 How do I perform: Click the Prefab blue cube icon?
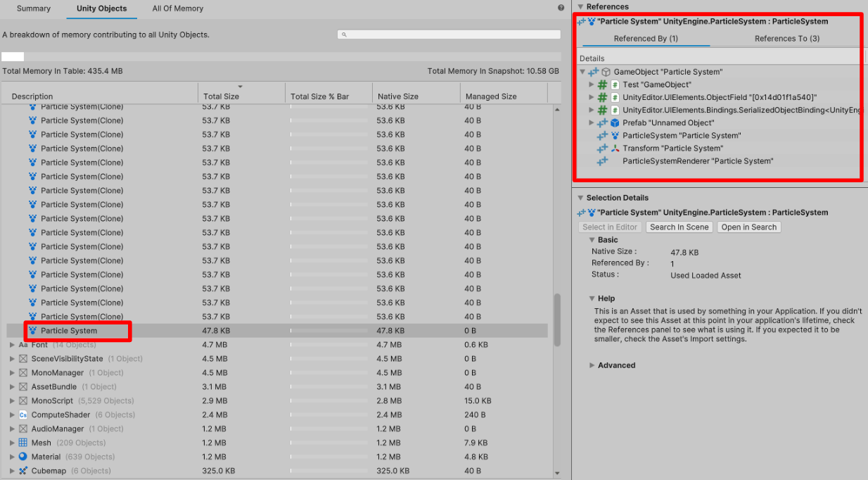coord(615,122)
